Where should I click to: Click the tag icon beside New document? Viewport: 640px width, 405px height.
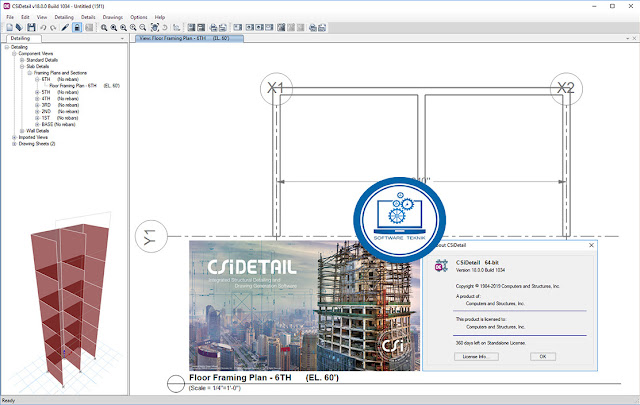[x=19, y=27]
